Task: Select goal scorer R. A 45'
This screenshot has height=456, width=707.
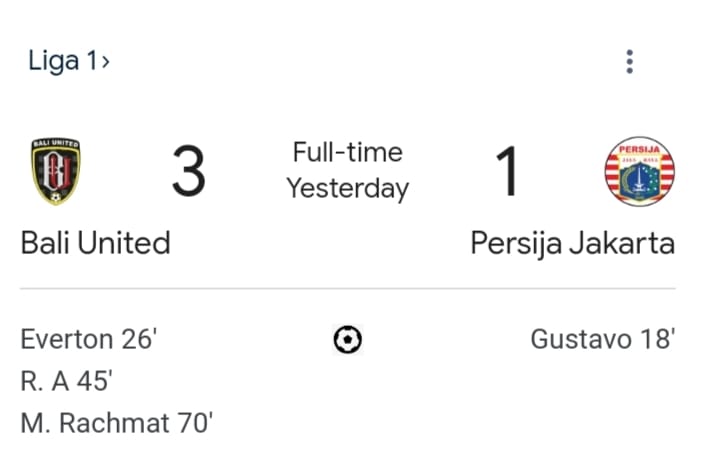Action: tap(66, 382)
